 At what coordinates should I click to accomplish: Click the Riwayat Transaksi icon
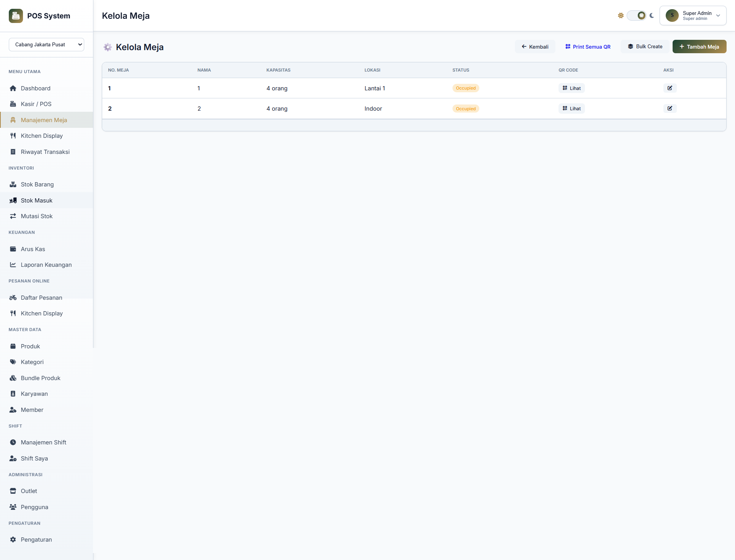13,152
